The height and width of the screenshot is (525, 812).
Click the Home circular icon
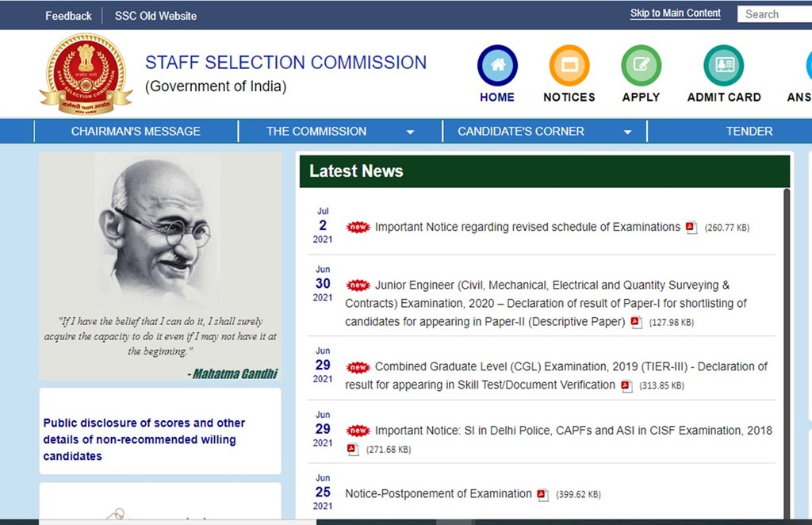[x=497, y=66]
